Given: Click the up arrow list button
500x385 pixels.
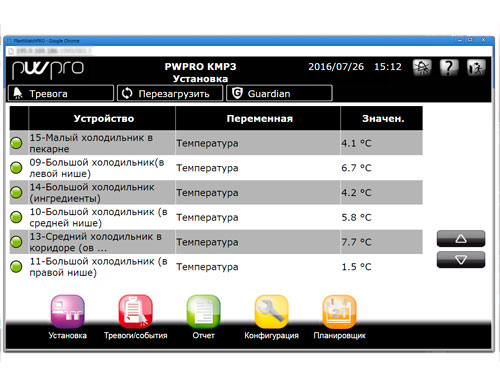Looking at the screenshot, I should point(461,239).
